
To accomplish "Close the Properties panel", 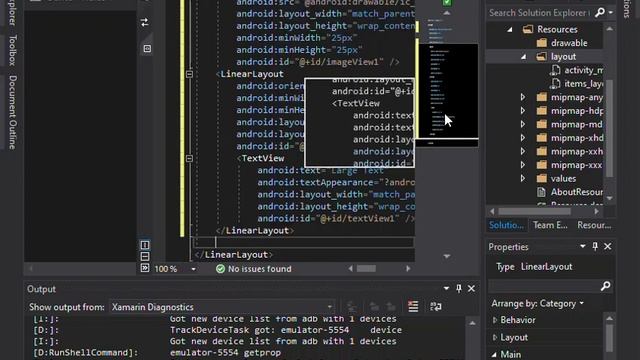I will click(x=608, y=246).
